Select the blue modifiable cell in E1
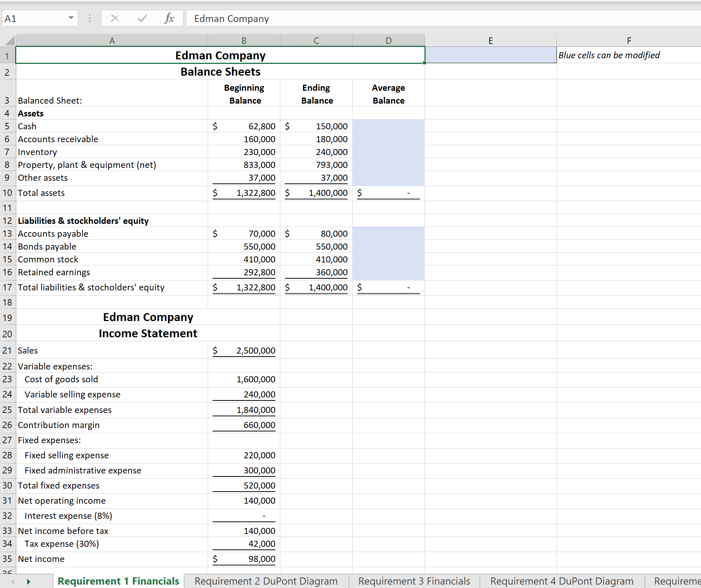The image size is (701, 588). pos(490,55)
